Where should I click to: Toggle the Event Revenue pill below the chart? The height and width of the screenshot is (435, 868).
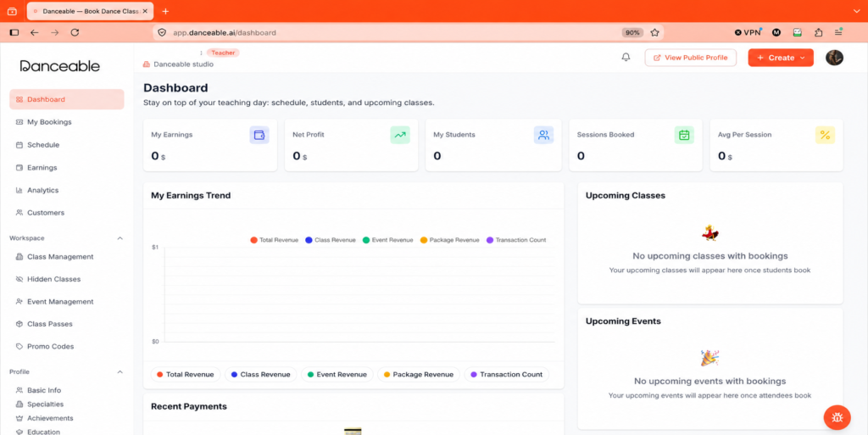337,375
